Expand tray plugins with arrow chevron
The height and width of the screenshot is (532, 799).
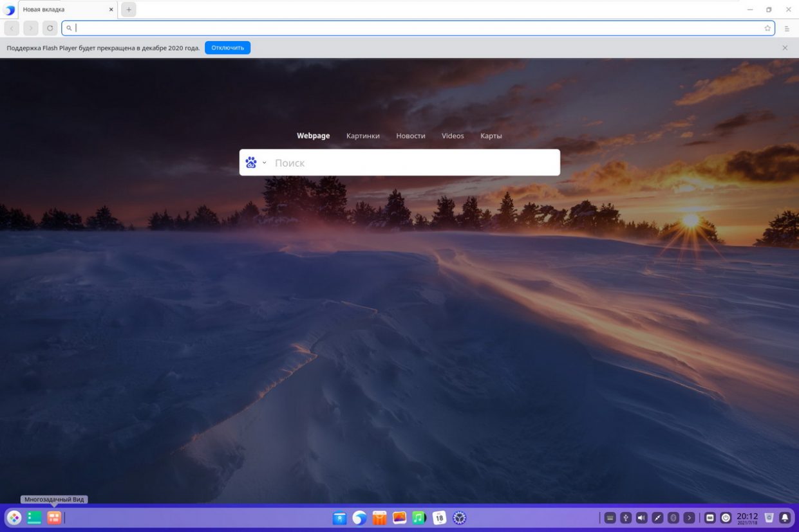coord(689,518)
